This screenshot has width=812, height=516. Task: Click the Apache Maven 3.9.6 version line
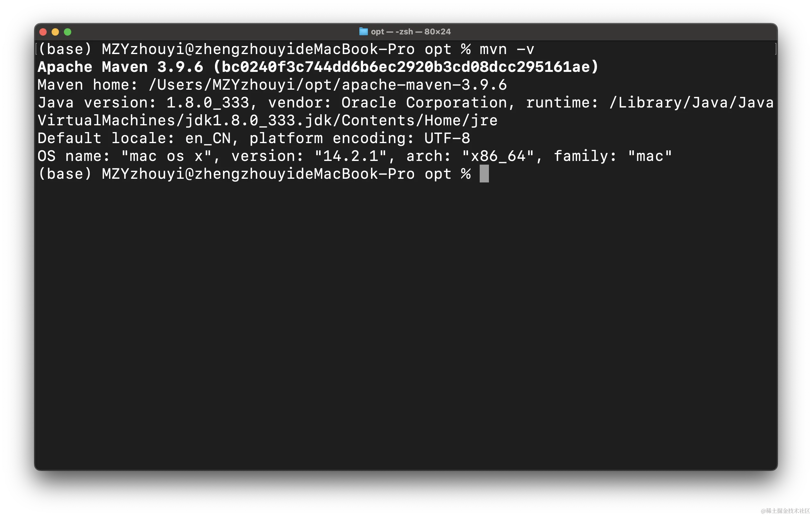pos(318,67)
